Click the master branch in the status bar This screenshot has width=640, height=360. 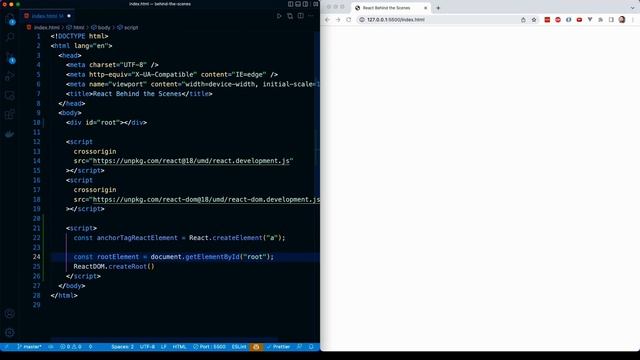(x=29, y=347)
